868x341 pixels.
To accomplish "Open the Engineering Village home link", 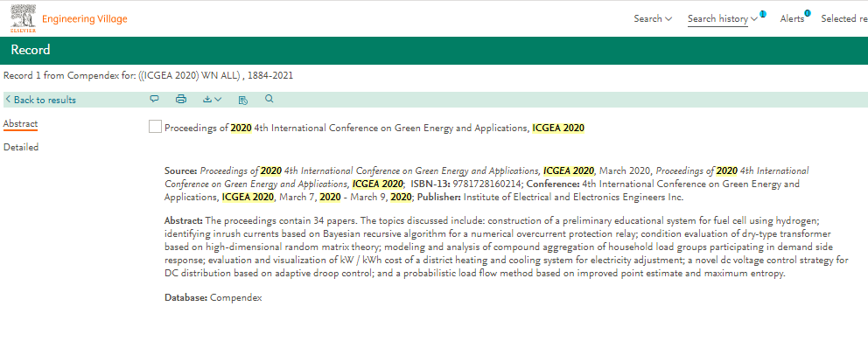I will (x=85, y=19).
